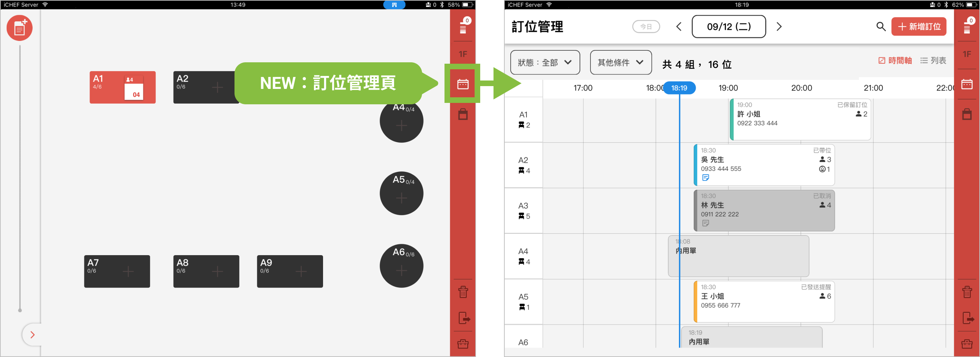Click the 新增訂位 add reservation button

(918, 27)
